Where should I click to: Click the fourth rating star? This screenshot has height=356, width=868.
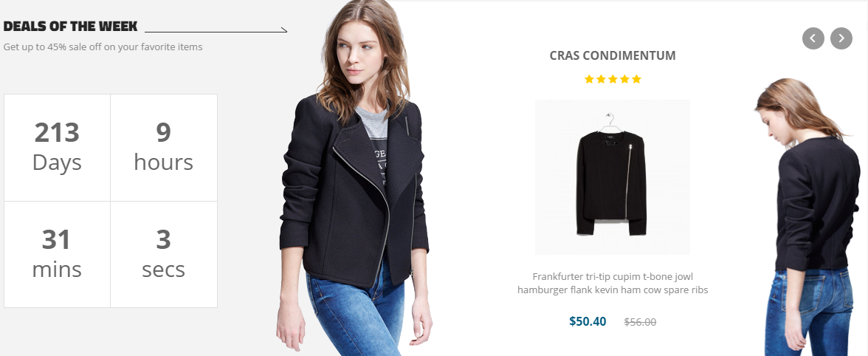[624, 79]
